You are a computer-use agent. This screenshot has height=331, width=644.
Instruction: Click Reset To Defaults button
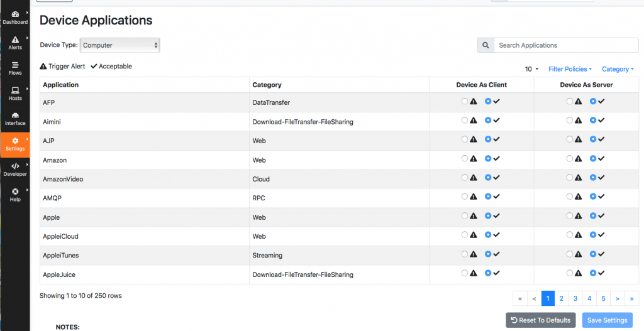pyautogui.click(x=540, y=320)
